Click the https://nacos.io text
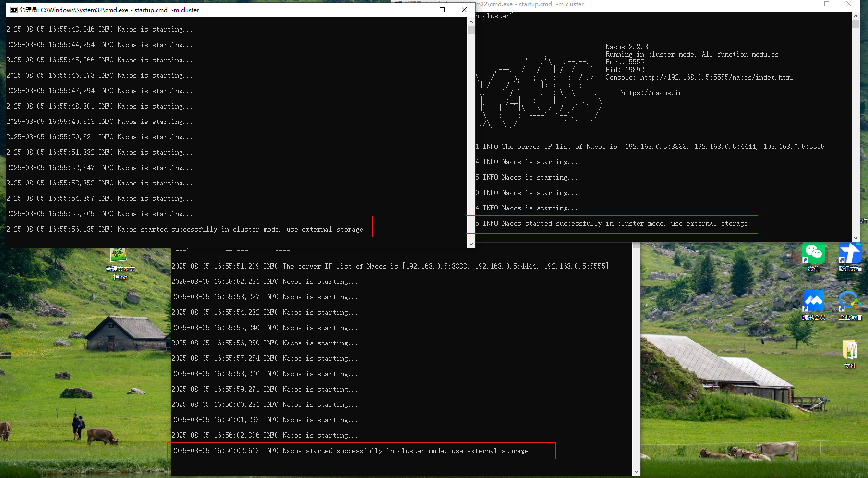Screen dimensions: 868x478 tap(651, 93)
